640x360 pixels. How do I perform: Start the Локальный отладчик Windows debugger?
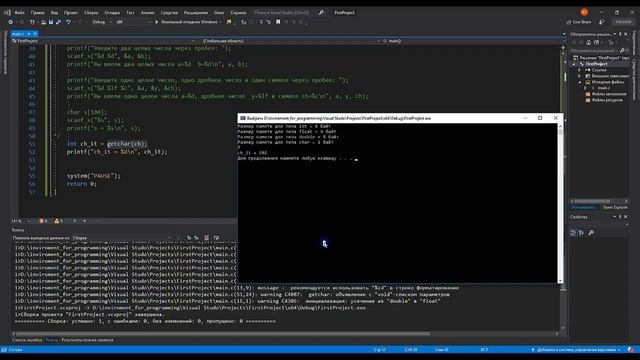(x=188, y=22)
